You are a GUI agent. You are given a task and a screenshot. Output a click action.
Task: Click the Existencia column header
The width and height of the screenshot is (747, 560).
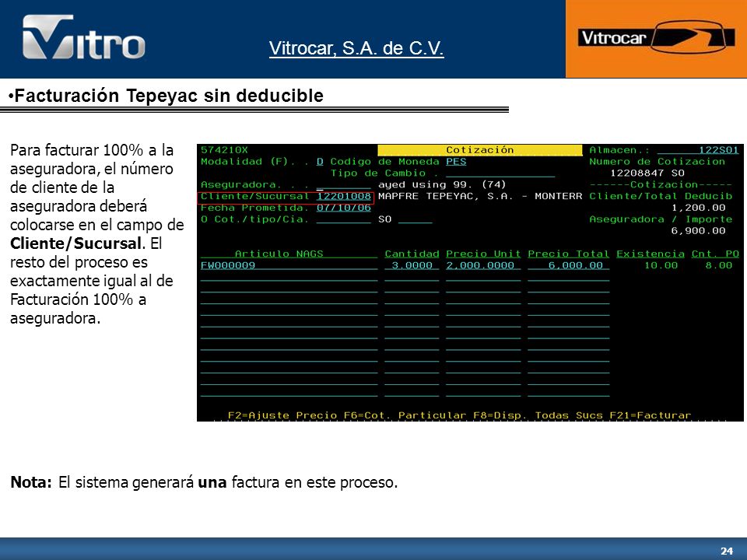[x=651, y=254]
